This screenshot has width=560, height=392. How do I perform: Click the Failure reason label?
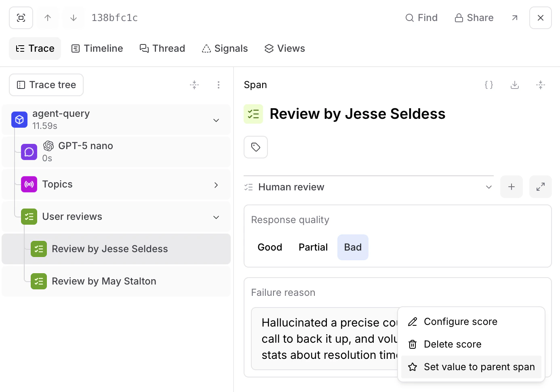[283, 293]
